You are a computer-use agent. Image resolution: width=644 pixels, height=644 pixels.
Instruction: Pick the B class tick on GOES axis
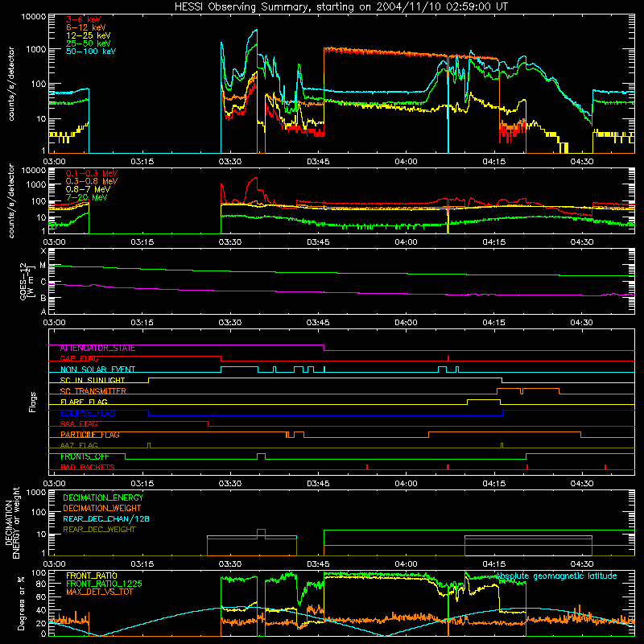click(x=43, y=298)
